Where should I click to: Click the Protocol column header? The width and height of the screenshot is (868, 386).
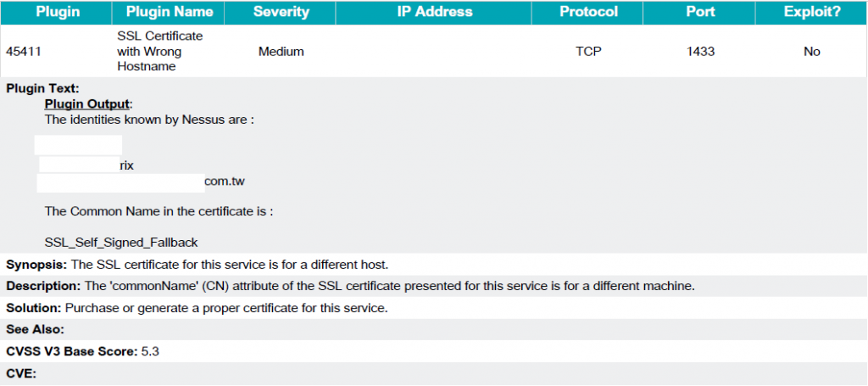[x=588, y=12]
